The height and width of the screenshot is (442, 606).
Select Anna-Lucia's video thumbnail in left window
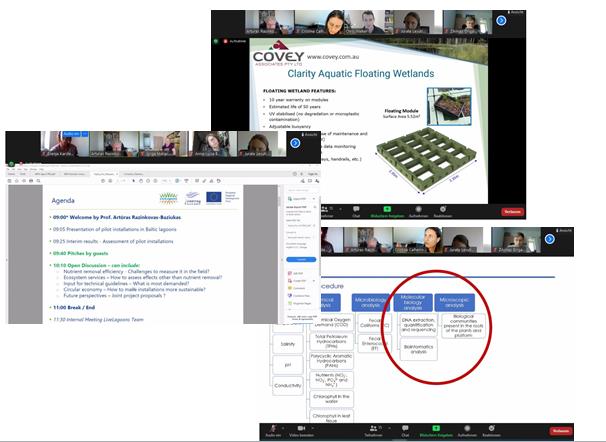pos(214,143)
